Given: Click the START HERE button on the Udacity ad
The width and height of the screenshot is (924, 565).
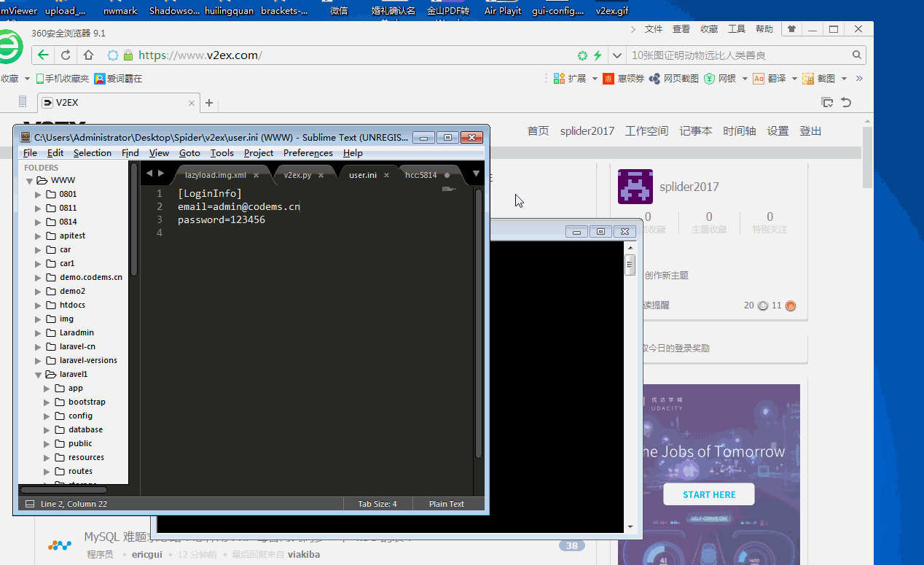Looking at the screenshot, I should coord(709,494).
